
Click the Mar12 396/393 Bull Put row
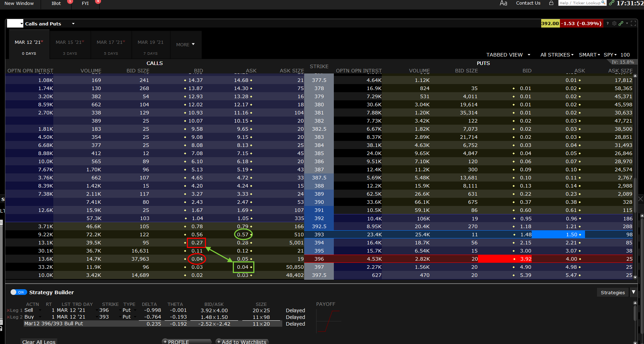tap(153, 324)
